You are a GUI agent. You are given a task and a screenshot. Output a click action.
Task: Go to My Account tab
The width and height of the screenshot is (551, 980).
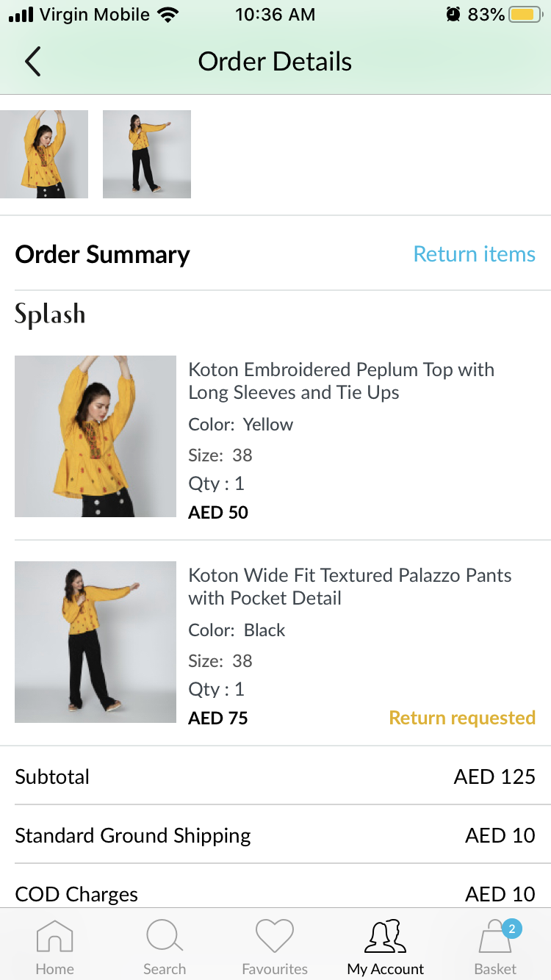386,937
